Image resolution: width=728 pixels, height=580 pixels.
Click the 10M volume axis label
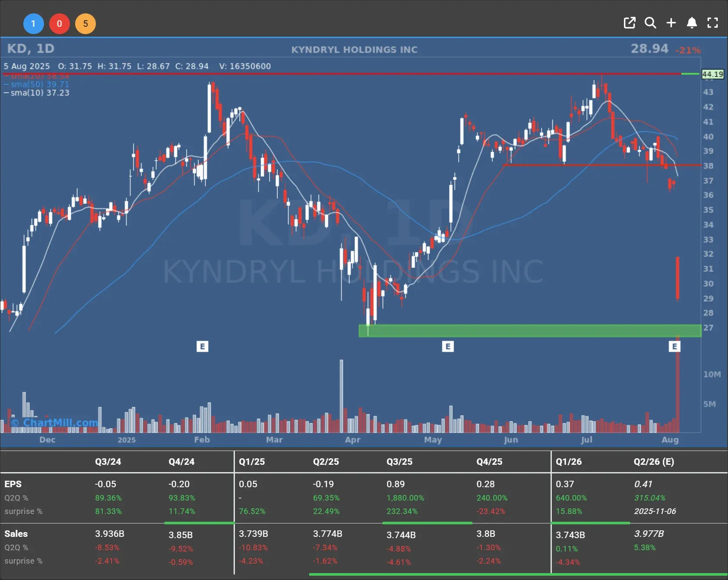712,374
